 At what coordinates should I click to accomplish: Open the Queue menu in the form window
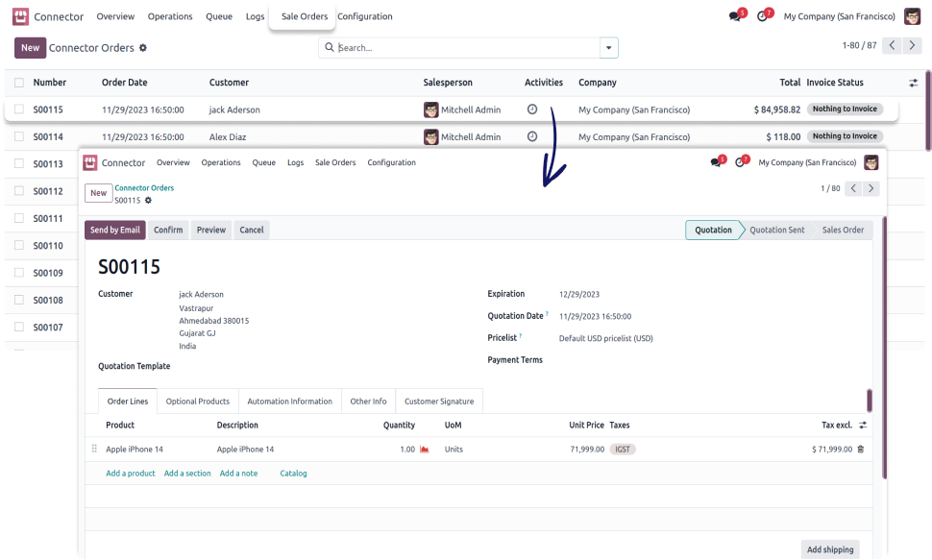tap(264, 162)
